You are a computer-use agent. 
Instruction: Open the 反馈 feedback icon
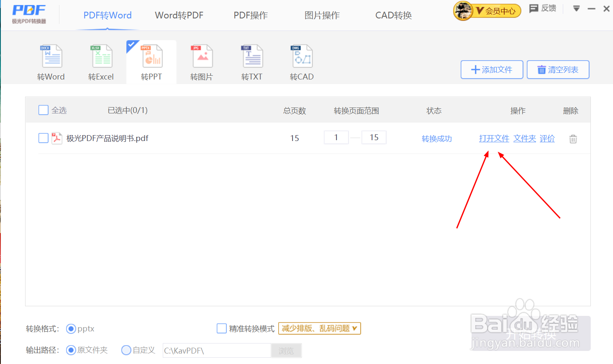pyautogui.click(x=543, y=8)
